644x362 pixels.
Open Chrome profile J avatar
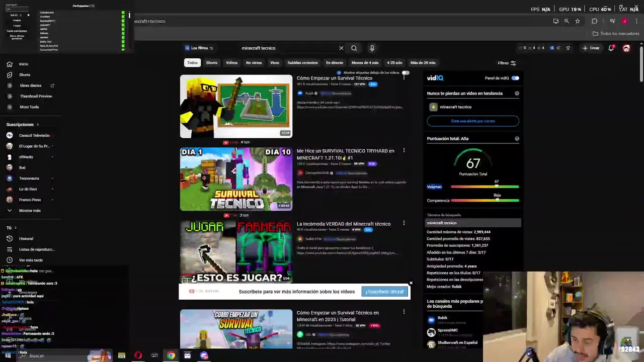click(624, 21)
